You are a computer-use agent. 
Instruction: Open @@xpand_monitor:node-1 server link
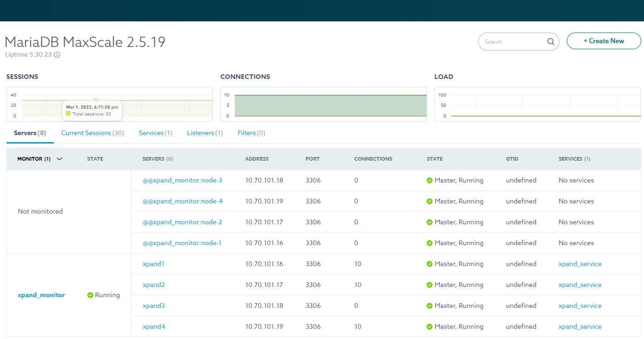[182, 243]
